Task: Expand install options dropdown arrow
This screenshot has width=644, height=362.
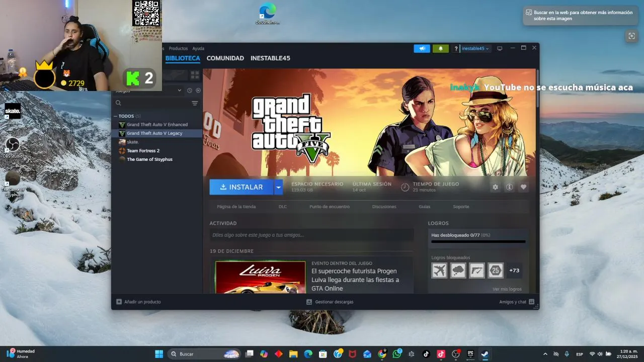Action: click(x=278, y=187)
